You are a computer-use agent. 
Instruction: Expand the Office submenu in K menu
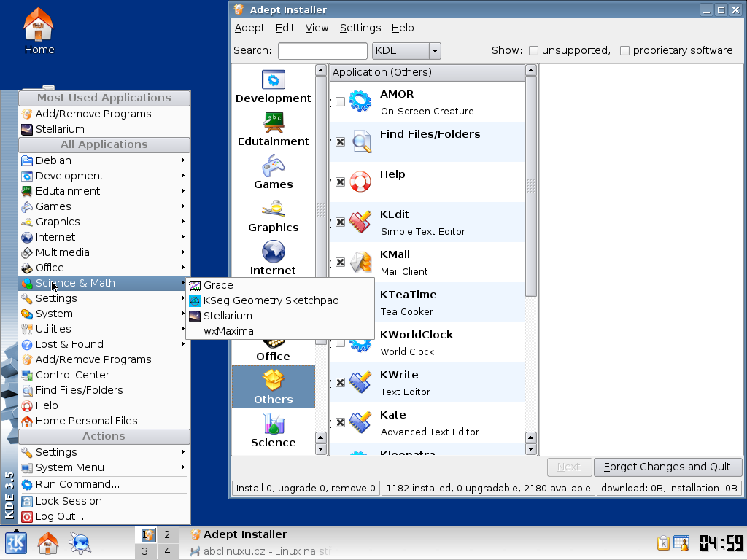pyautogui.click(x=104, y=267)
